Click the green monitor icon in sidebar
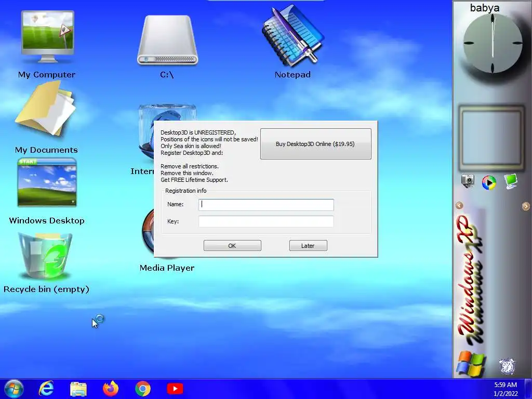This screenshot has height=399, width=532. [511, 181]
